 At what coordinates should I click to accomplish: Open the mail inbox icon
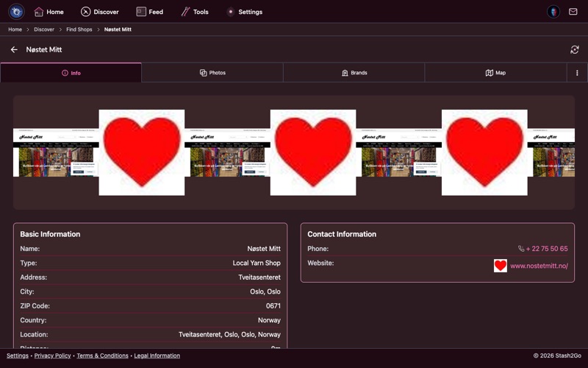573,12
